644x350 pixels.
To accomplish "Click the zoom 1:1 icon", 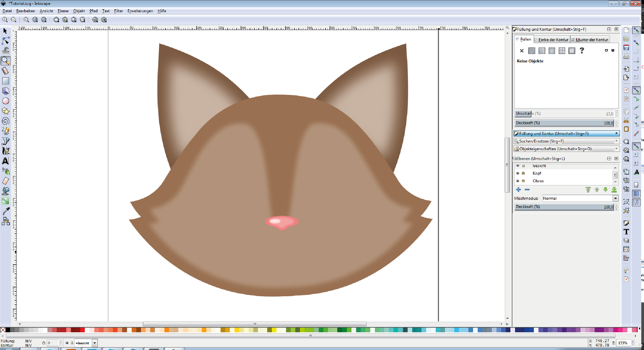I will point(26,20).
